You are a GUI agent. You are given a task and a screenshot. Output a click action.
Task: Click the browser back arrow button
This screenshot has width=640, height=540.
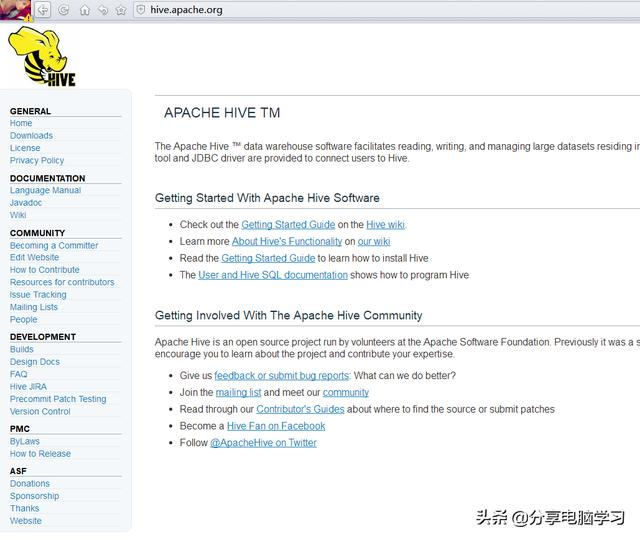42,9
